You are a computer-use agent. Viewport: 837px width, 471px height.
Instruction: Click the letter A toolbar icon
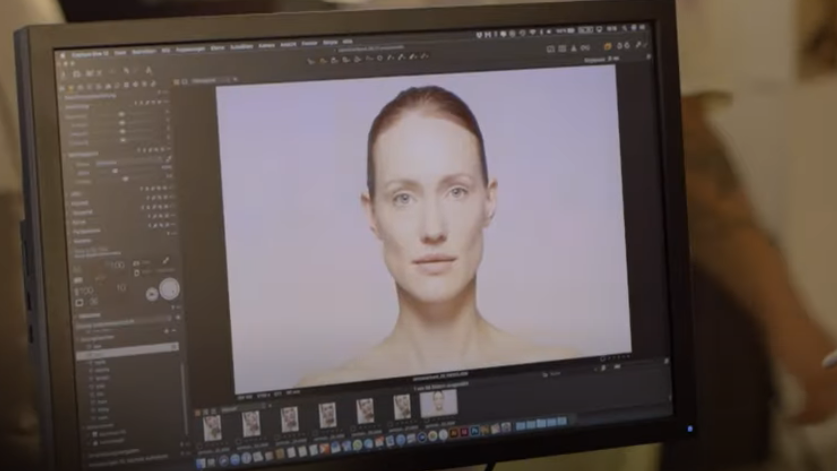(148, 70)
